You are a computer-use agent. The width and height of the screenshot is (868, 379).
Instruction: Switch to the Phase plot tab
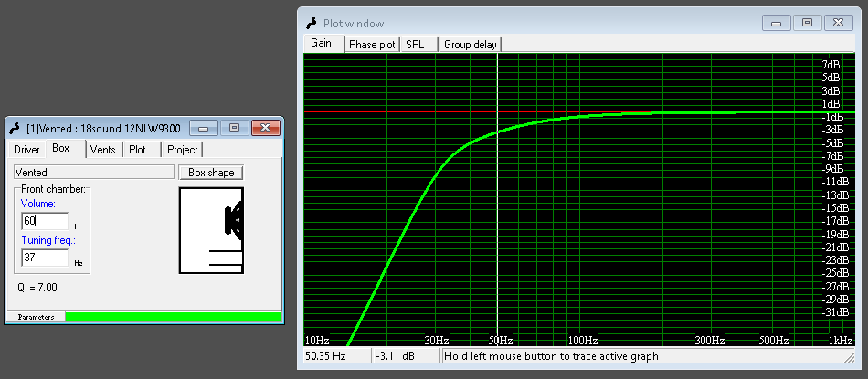pyautogui.click(x=372, y=44)
